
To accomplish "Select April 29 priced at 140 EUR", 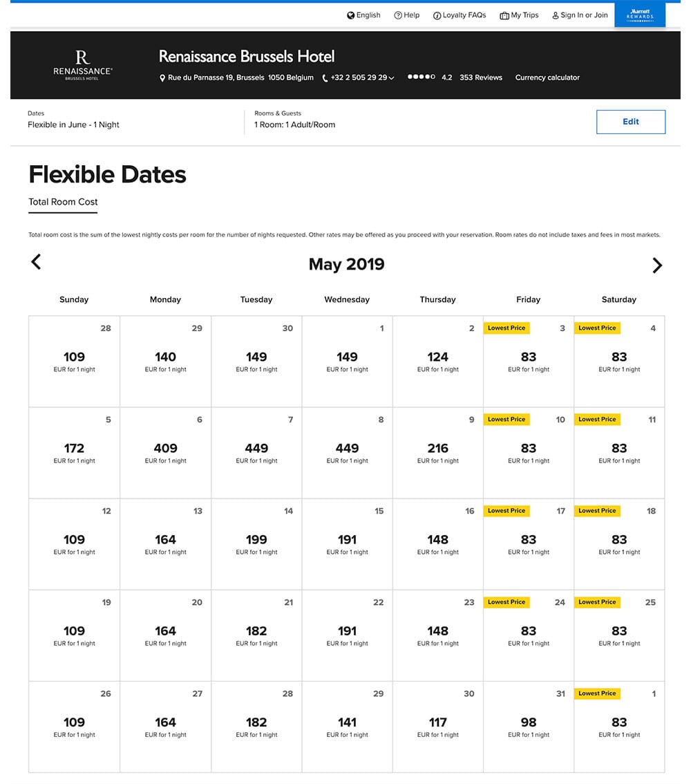I will [165, 362].
